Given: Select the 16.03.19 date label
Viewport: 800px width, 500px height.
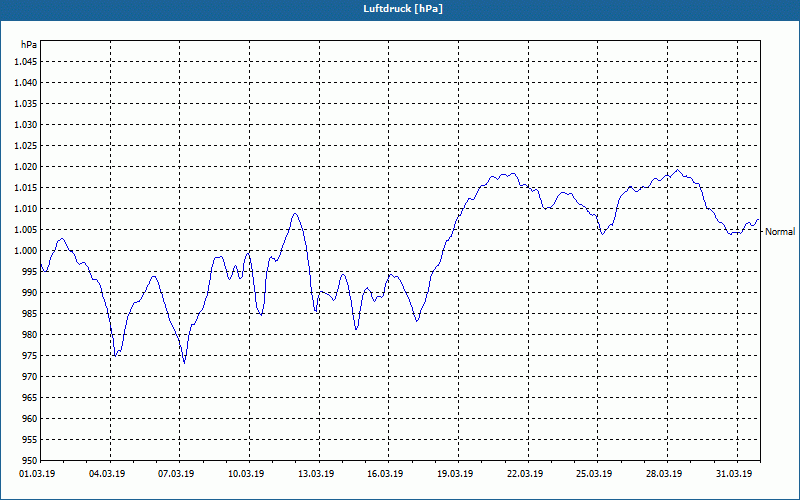Looking at the screenshot, I should coord(385,474).
